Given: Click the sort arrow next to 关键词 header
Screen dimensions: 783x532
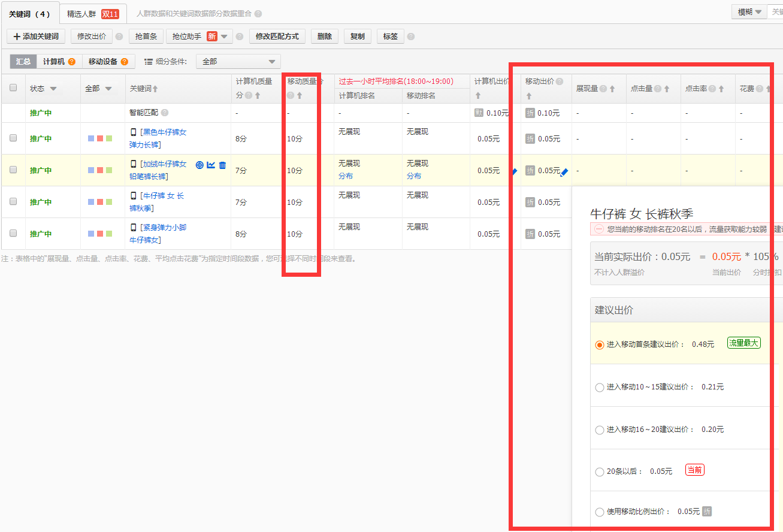Looking at the screenshot, I should click(x=155, y=89).
